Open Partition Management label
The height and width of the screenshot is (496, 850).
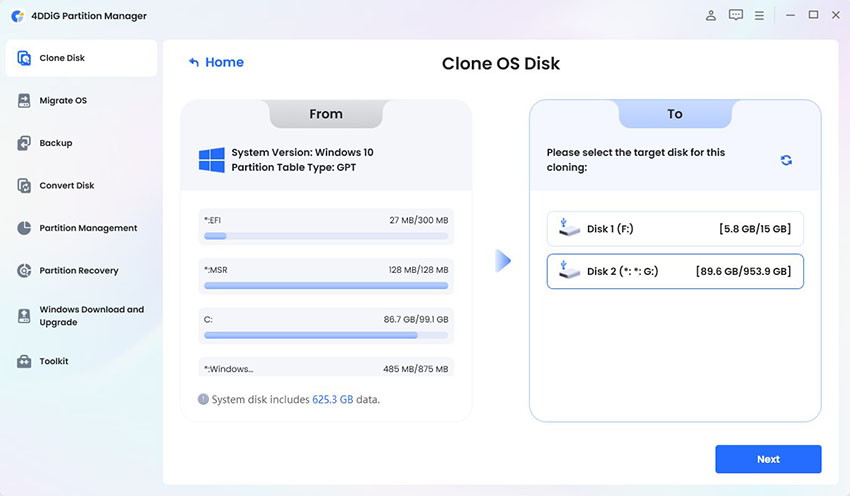point(88,228)
